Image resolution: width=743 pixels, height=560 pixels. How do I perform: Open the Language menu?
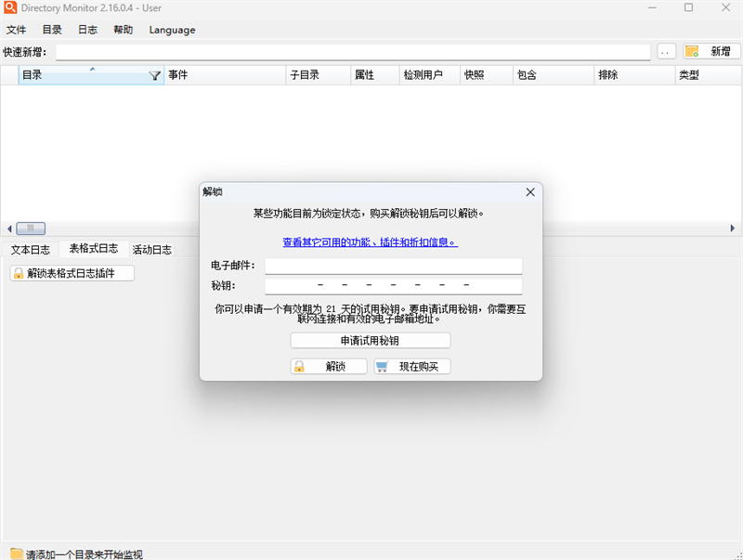(x=172, y=29)
